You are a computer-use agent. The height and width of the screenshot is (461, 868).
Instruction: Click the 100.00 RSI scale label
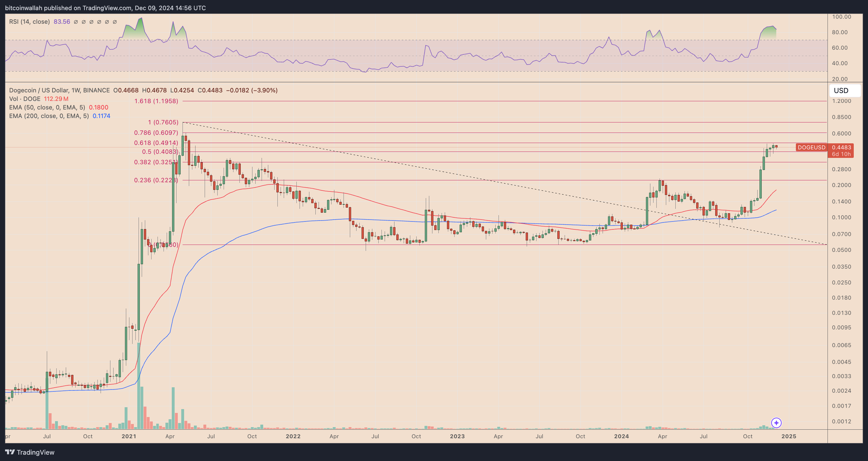841,17
